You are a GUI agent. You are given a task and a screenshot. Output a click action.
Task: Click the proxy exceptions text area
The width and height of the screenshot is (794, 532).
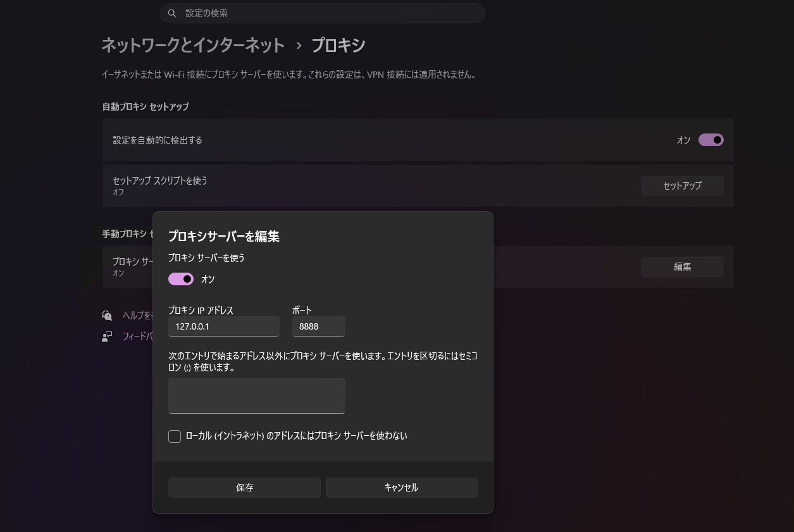(257, 396)
